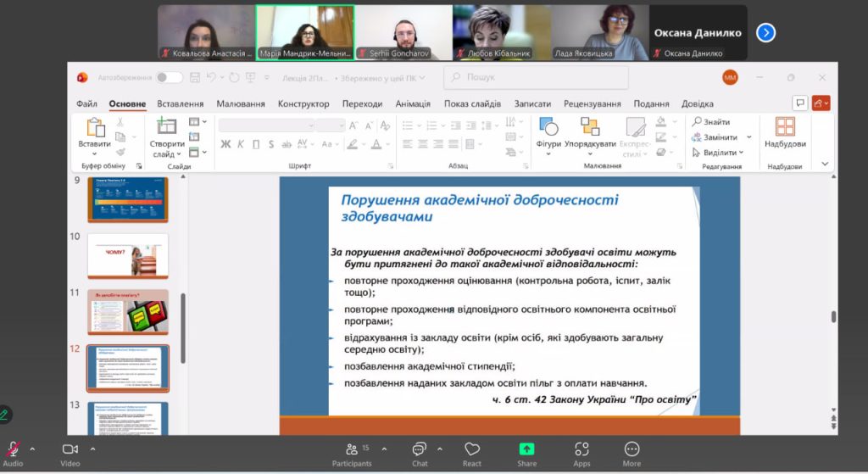Toggle the AutoSave switch in PowerPoint
This screenshot has width=868, height=474.
pyautogui.click(x=169, y=77)
